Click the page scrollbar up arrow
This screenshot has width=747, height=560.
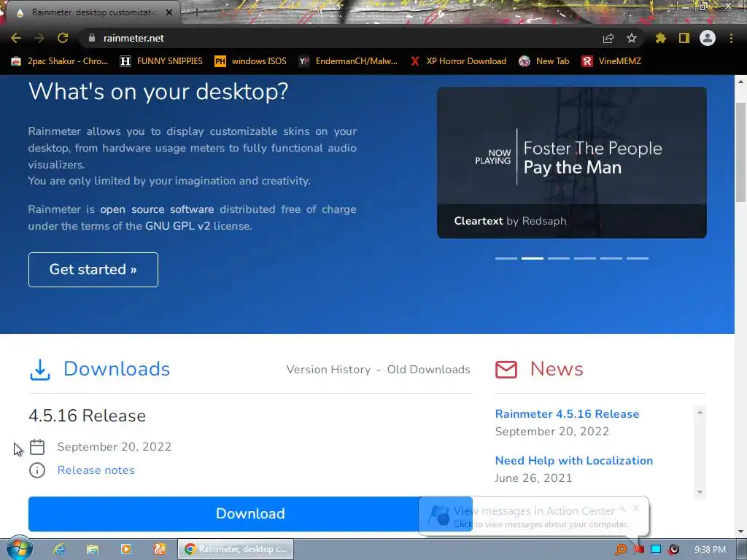pos(741,82)
